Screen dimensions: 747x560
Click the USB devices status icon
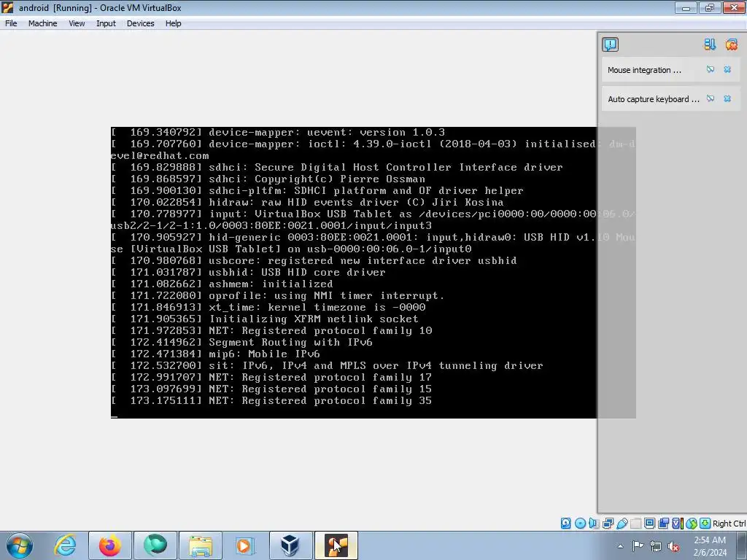pyautogui.click(x=622, y=524)
